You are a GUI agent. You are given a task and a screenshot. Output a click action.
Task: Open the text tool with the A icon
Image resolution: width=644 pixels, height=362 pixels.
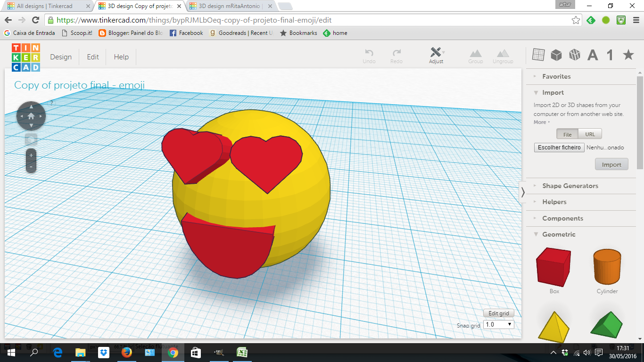point(592,55)
